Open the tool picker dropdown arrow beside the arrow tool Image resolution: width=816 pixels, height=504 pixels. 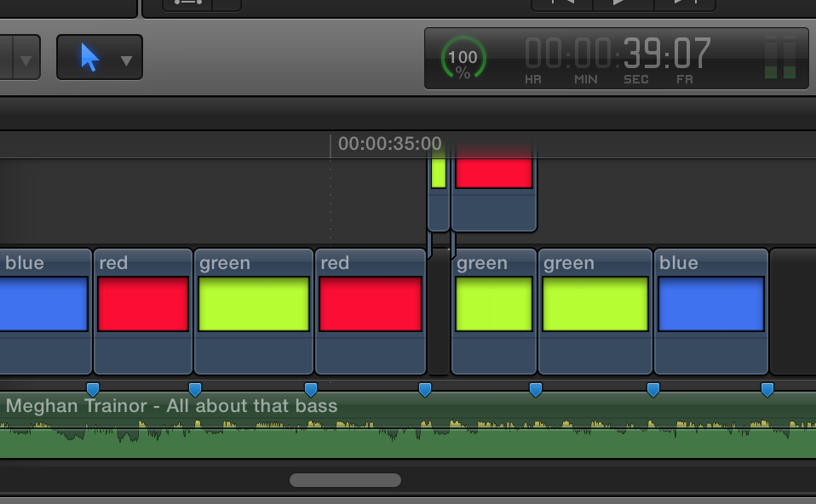[126, 60]
